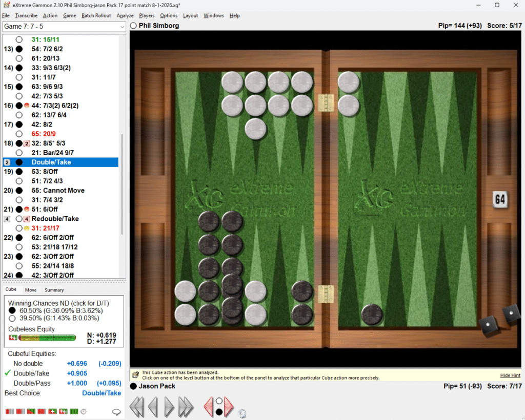Open the Windows menu
This screenshot has height=420, width=525.
214,15
